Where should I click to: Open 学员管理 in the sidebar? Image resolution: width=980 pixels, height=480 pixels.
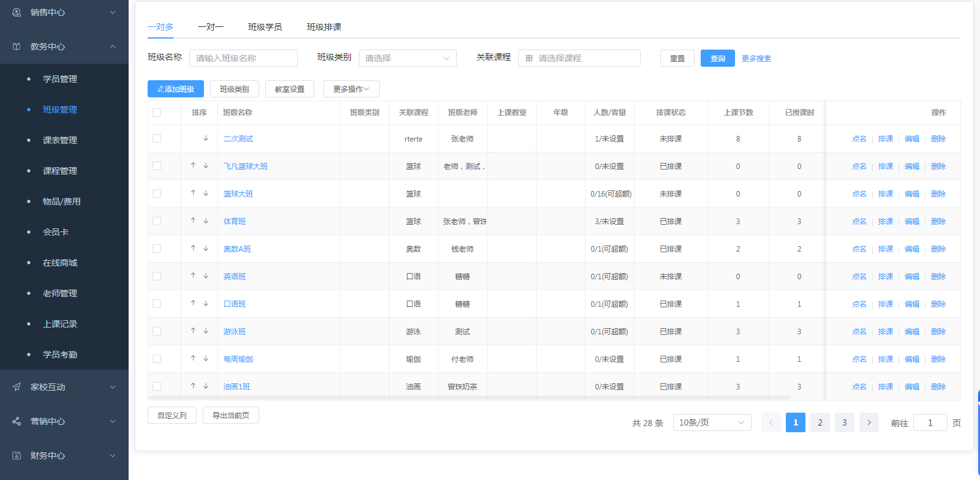click(60, 79)
